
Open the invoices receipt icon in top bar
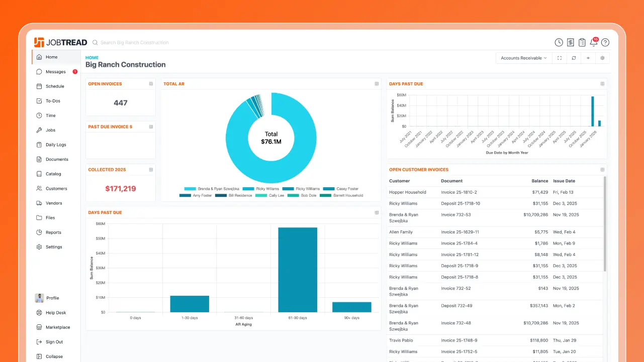click(x=570, y=42)
